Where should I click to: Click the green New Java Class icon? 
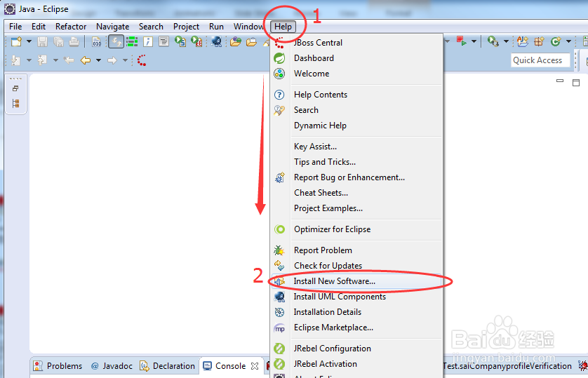pos(556,41)
